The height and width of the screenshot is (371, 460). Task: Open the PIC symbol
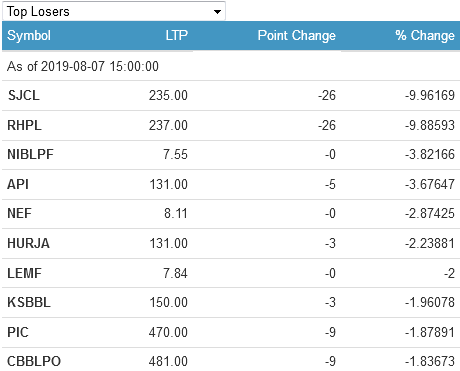point(18,332)
